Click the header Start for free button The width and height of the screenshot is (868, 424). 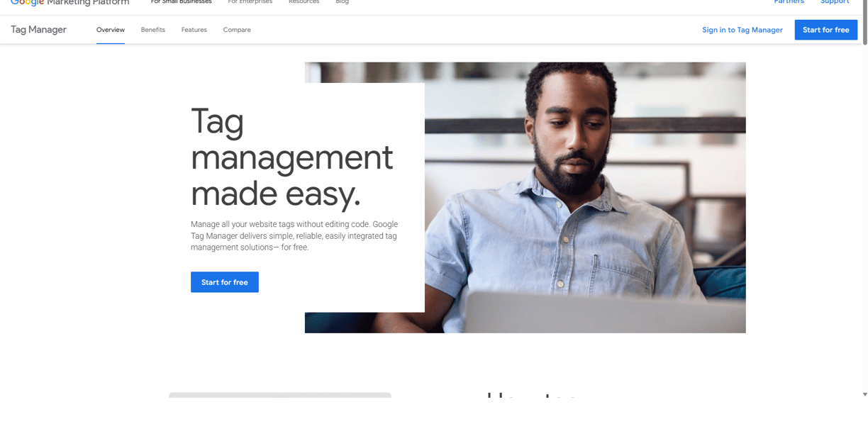point(826,30)
